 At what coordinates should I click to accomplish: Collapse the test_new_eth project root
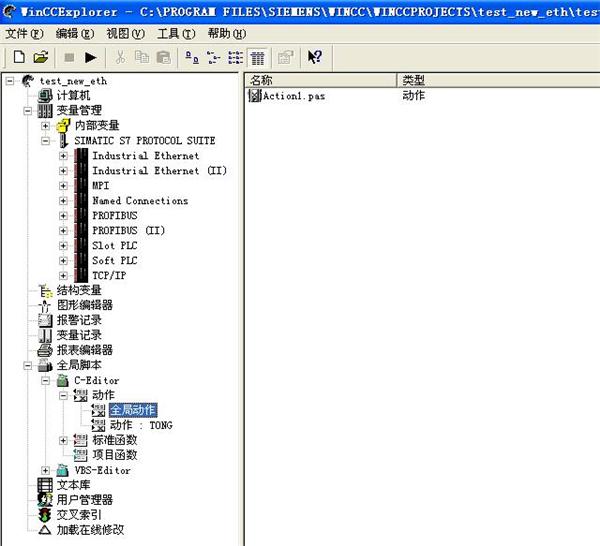point(10,81)
